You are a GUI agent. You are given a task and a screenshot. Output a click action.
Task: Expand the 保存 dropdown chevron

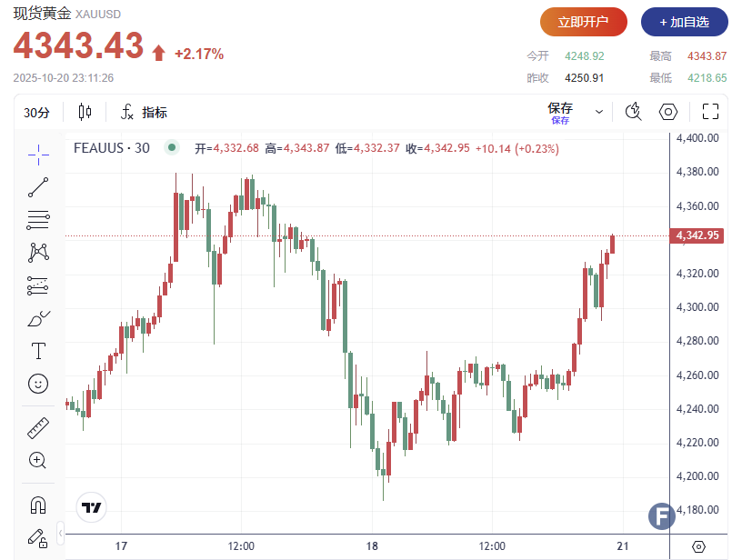(x=598, y=111)
